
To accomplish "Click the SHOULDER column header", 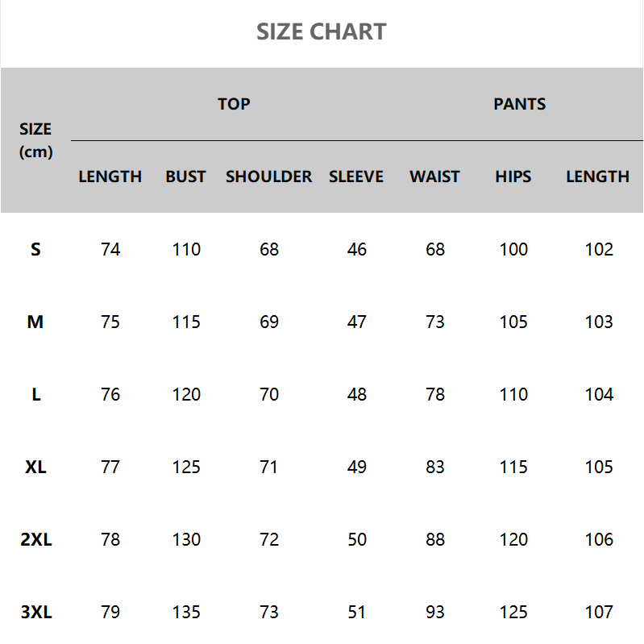I will [268, 177].
